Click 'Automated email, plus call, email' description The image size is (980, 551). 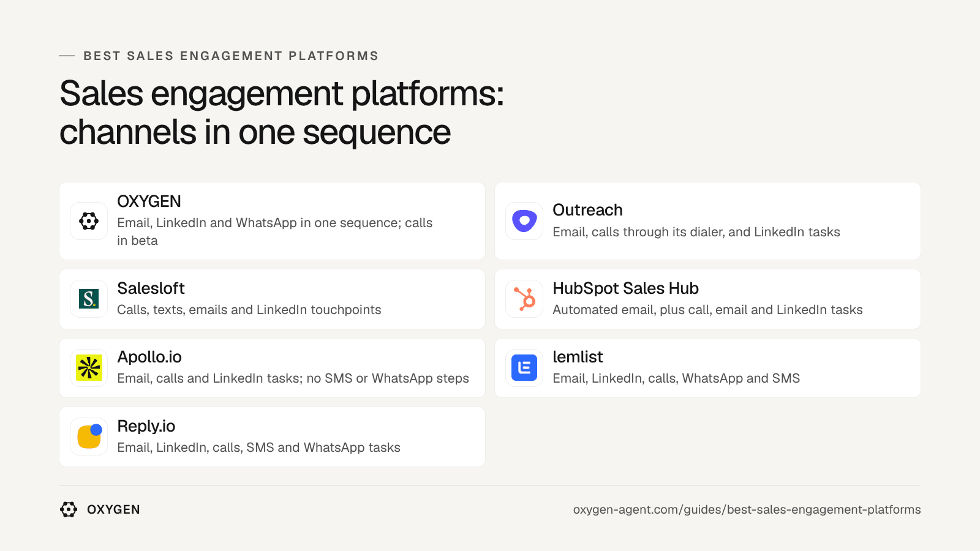coord(707,310)
